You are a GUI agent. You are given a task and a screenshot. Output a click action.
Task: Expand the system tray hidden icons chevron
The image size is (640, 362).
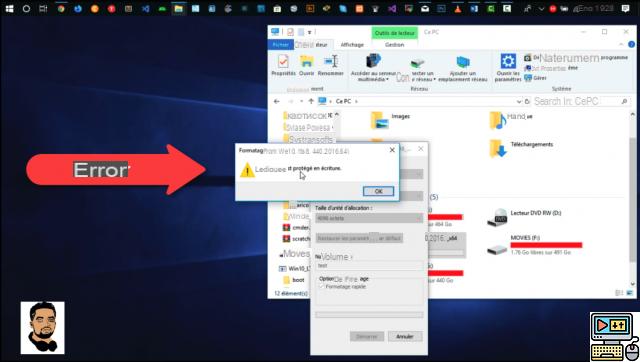pyautogui.click(x=542, y=9)
